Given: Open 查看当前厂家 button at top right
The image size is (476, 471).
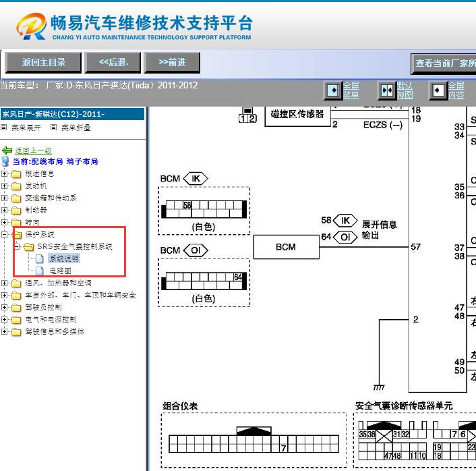Looking at the screenshot, I should 444,63.
